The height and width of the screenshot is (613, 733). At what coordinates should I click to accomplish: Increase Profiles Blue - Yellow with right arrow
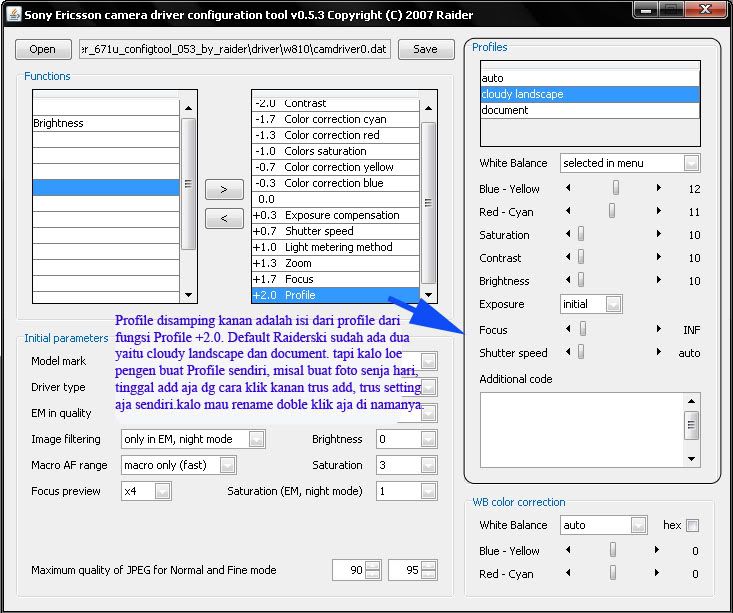click(x=659, y=188)
